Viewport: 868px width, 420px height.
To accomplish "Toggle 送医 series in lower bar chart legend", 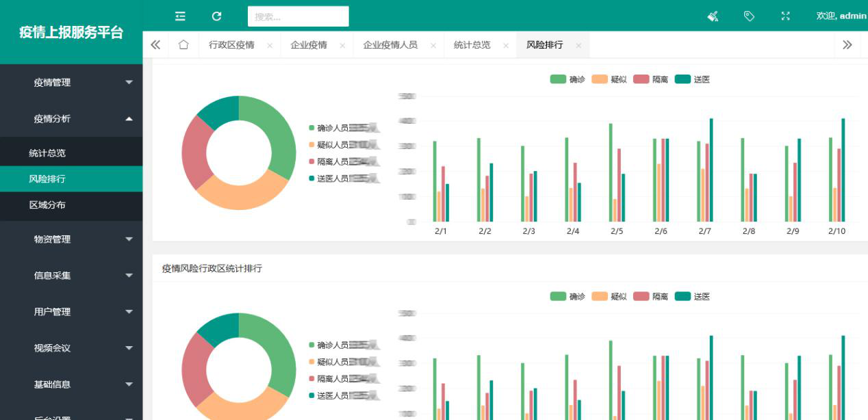I will (693, 296).
